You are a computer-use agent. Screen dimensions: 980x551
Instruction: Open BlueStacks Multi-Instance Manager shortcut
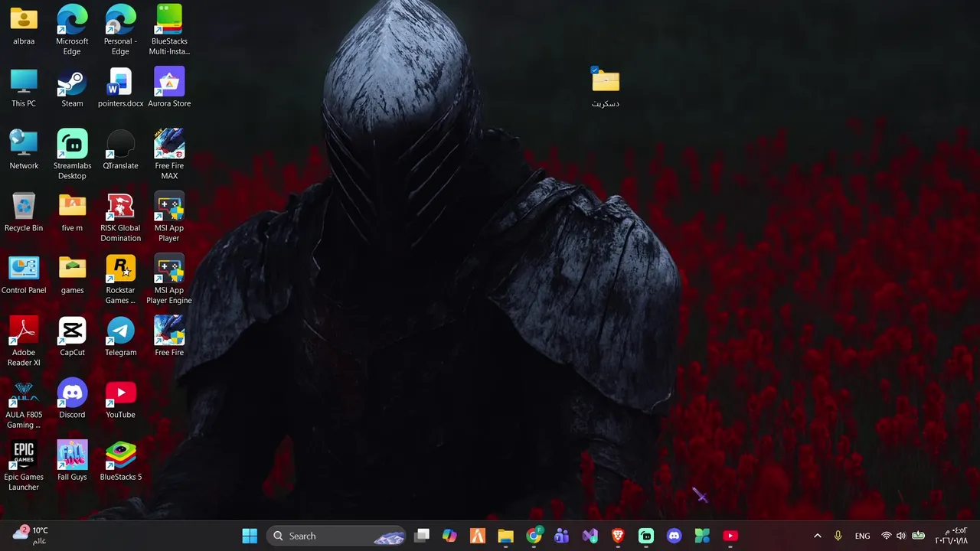click(169, 31)
